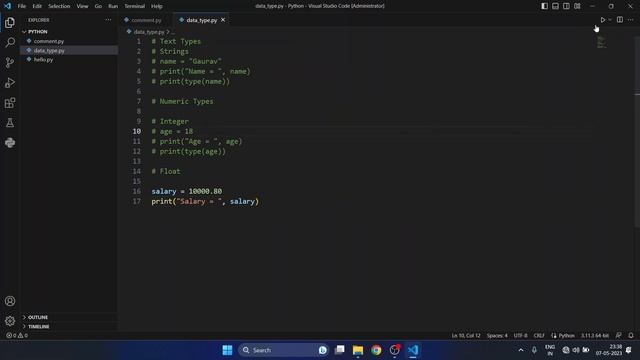The height and width of the screenshot is (360, 640).
Task: Change encoding via UTF-8 status entry
Action: pyautogui.click(x=520, y=336)
